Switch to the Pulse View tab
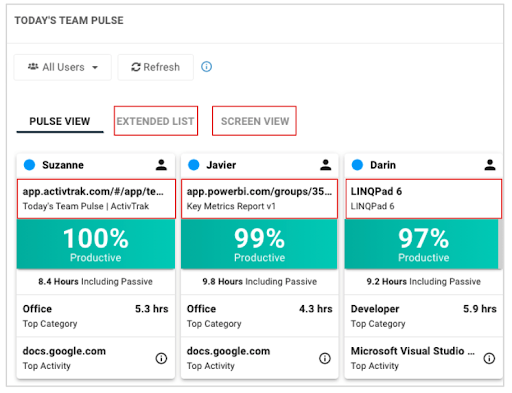 (60, 121)
